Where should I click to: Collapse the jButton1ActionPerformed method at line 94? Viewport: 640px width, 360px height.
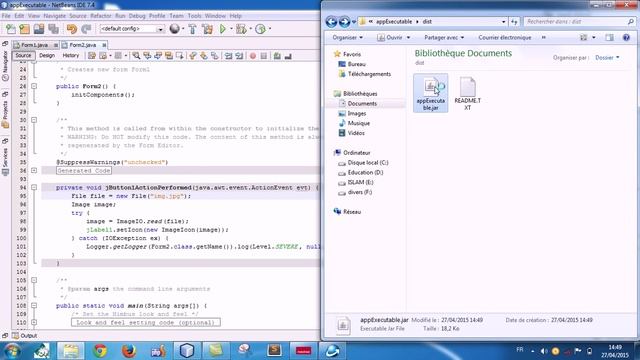click(34, 187)
